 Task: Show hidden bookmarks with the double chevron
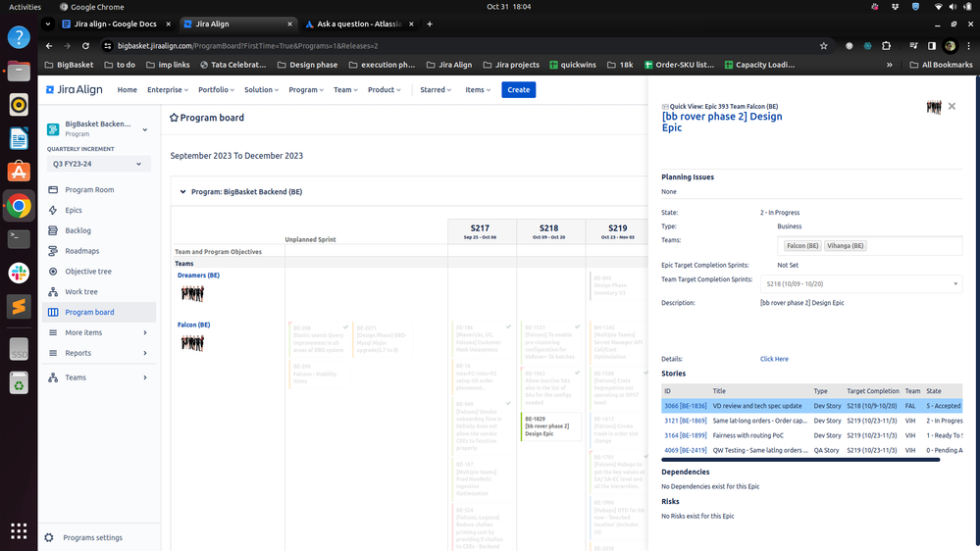click(890, 65)
